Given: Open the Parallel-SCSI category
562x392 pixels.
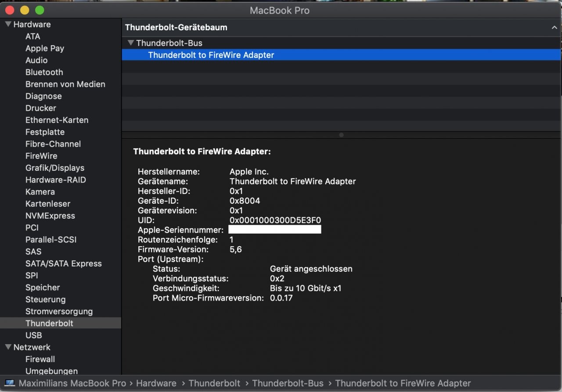Looking at the screenshot, I should 51,240.
